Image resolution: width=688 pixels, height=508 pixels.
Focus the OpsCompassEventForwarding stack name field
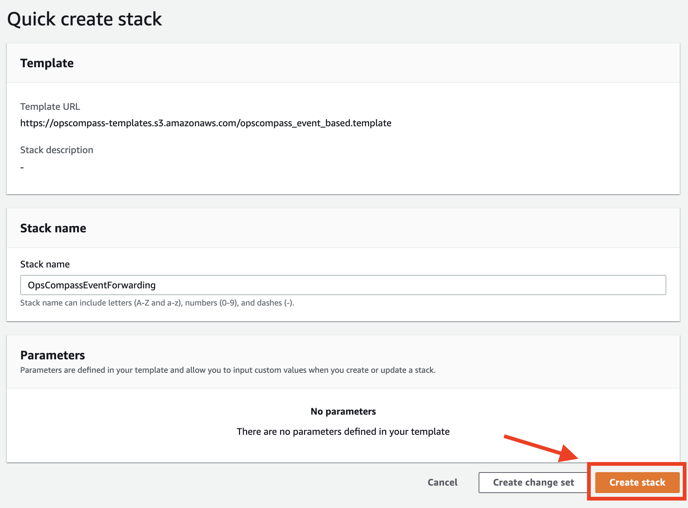click(x=343, y=285)
